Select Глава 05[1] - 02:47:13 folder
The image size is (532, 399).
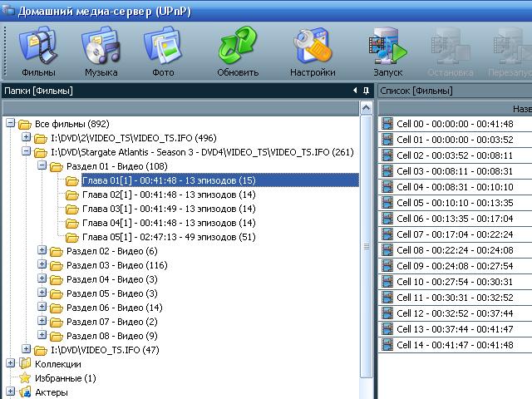point(168,237)
